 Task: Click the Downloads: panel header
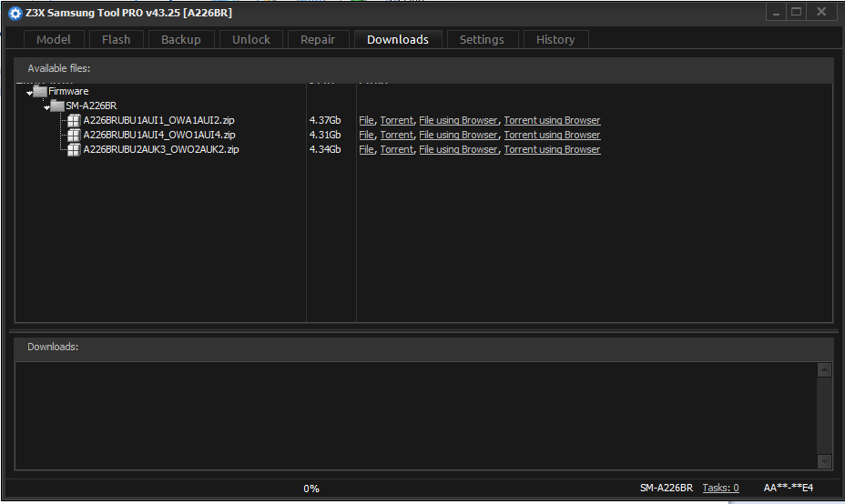(x=53, y=347)
